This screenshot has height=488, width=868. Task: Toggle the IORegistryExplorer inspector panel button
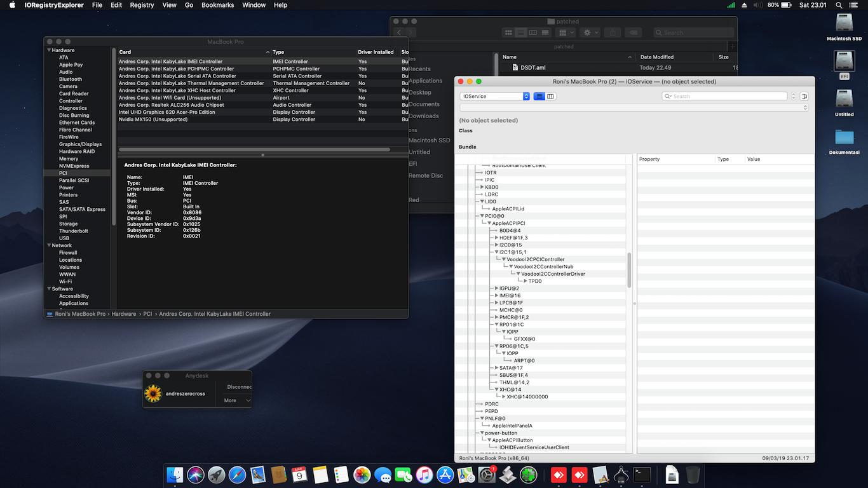[x=804, y=97]
